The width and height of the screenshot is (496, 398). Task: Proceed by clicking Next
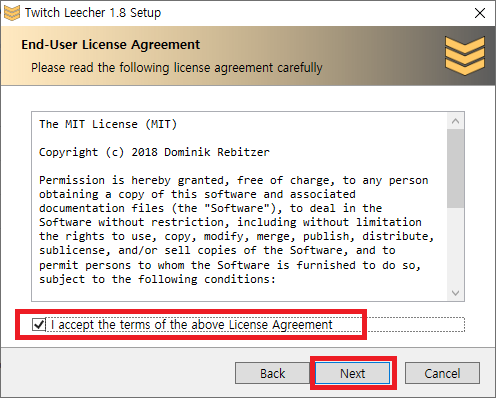(353, 373)
